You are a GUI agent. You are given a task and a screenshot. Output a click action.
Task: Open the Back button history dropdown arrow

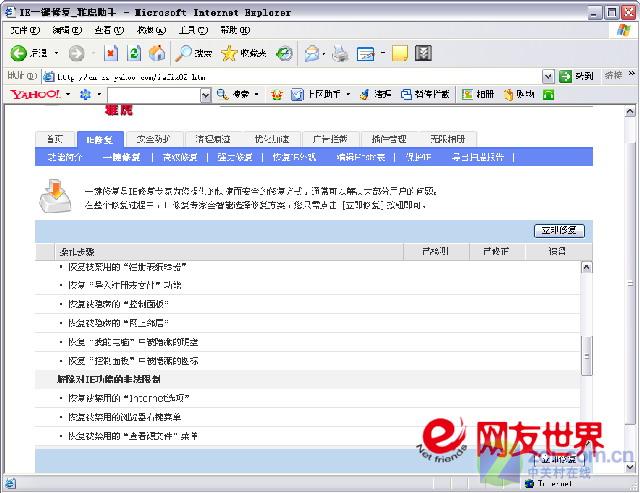click(x=56, y=53)
